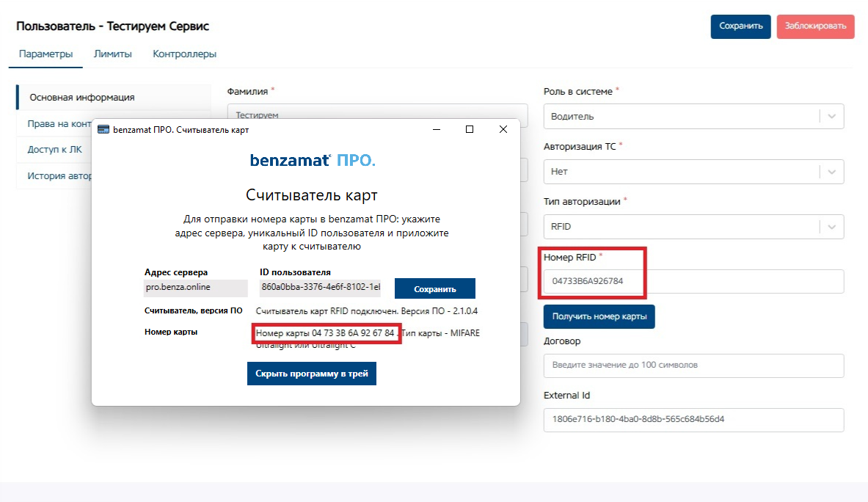Image resolution: width=868 pixels, height=502 pixels.
Task: Open the Параметры tab
Action: pos(46,54)
